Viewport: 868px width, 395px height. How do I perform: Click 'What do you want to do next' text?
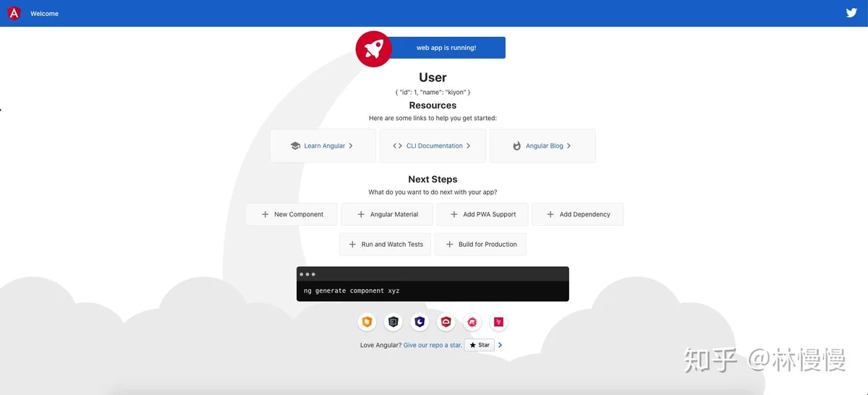click(x=433, y=192)
